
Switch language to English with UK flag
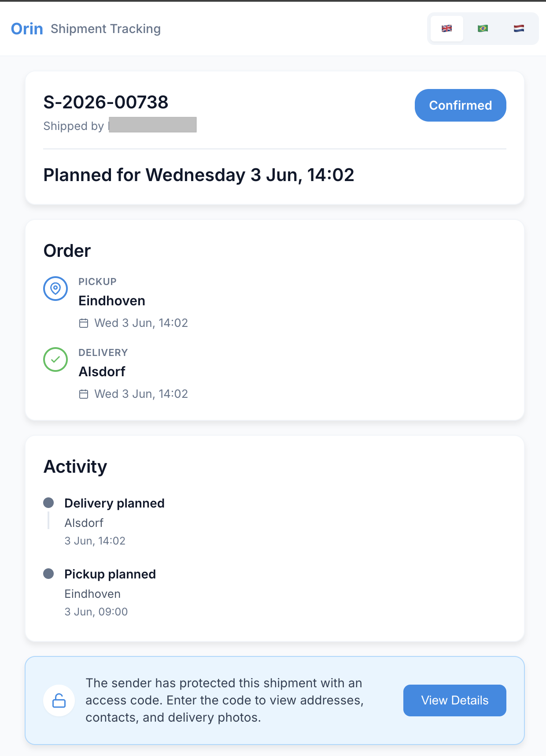click(x=446, y=29)
